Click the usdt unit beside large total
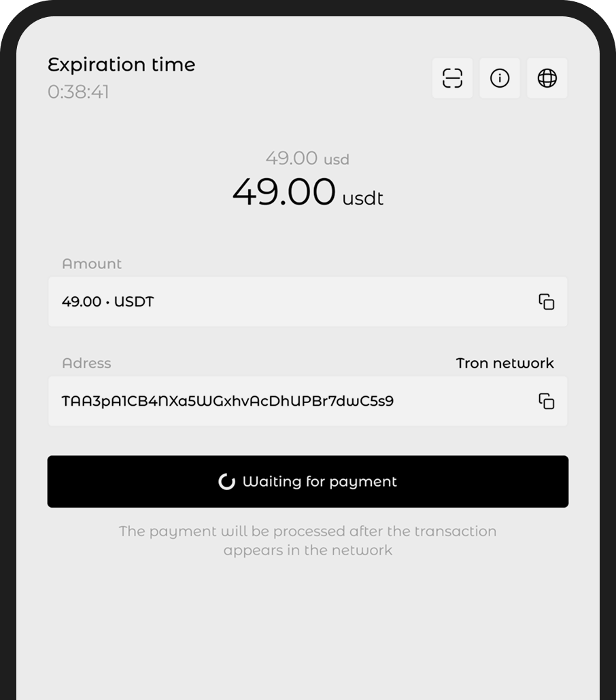This screenshot has height=700, width=616. (363, 198)
